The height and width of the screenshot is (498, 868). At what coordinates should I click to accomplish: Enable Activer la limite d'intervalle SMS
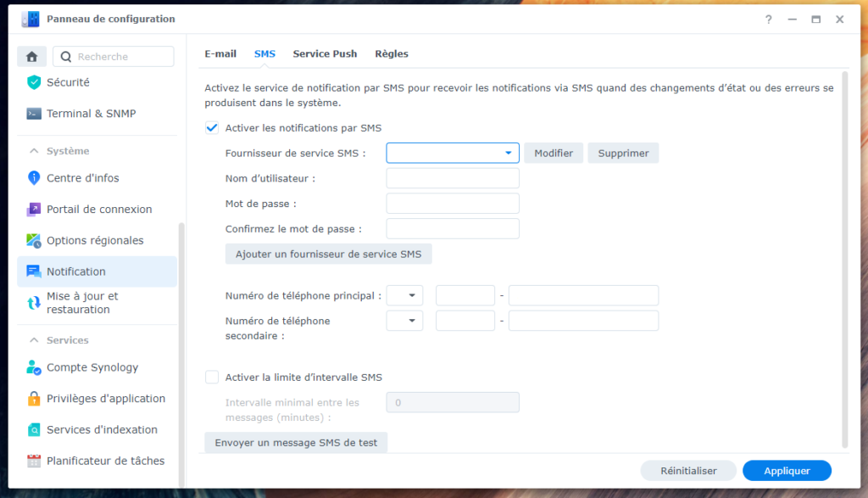pyautogui.click(x=212, y=378)
